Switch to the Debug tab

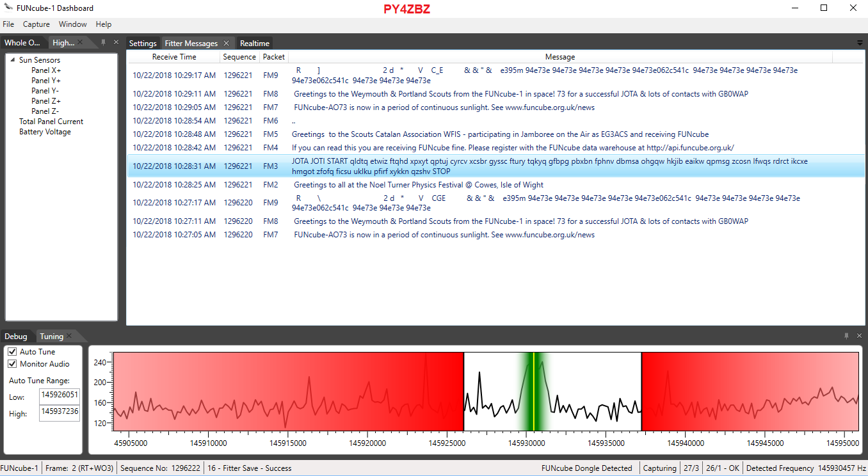pyautogui.click(x=16, y=337)
